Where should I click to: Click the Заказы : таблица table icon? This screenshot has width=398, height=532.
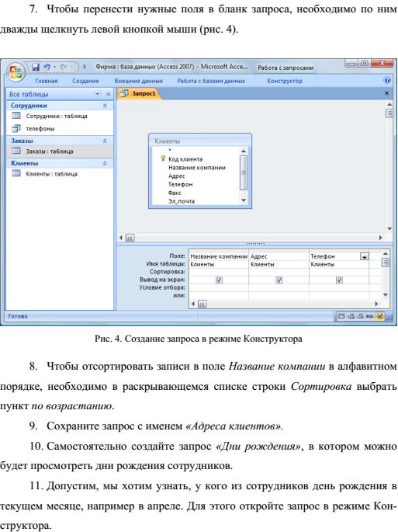[x=16, y=151]
